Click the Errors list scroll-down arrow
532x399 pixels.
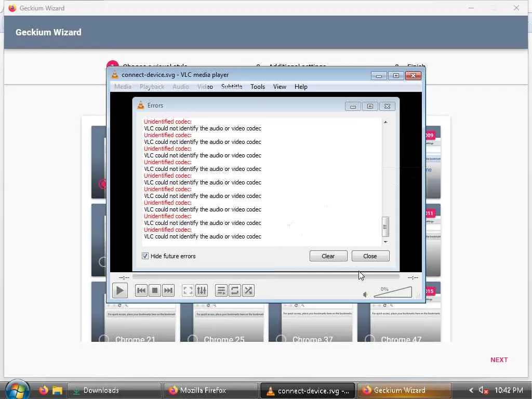[x=385, y=242]
